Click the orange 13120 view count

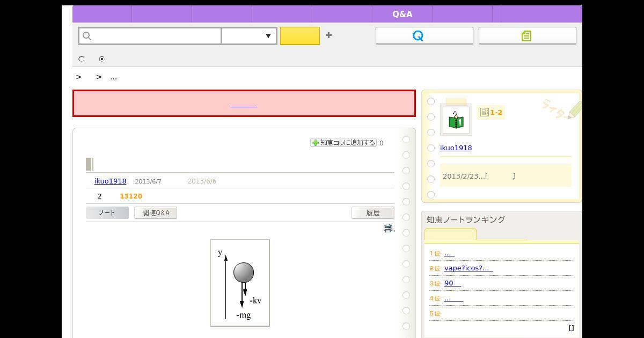pos(131,196)
